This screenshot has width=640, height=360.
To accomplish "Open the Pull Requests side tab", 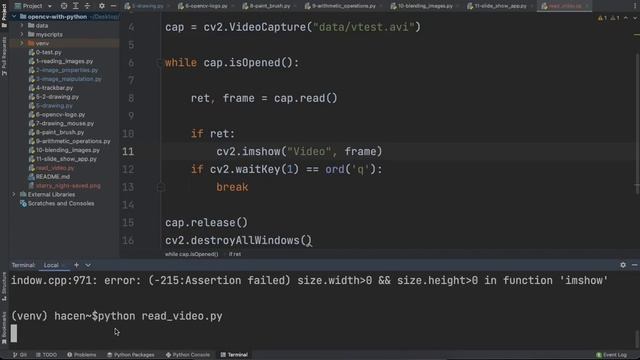I will point(4,56).
